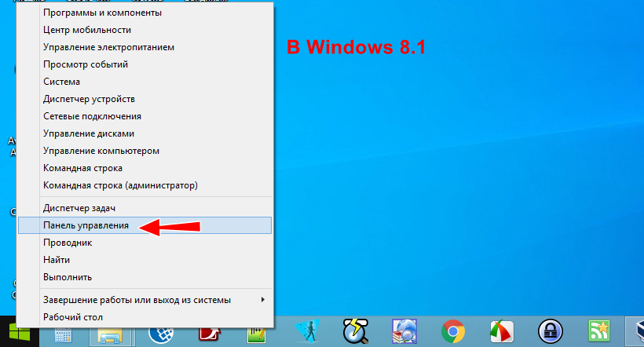Launch Командная строка (администратор)

(145, 185)
